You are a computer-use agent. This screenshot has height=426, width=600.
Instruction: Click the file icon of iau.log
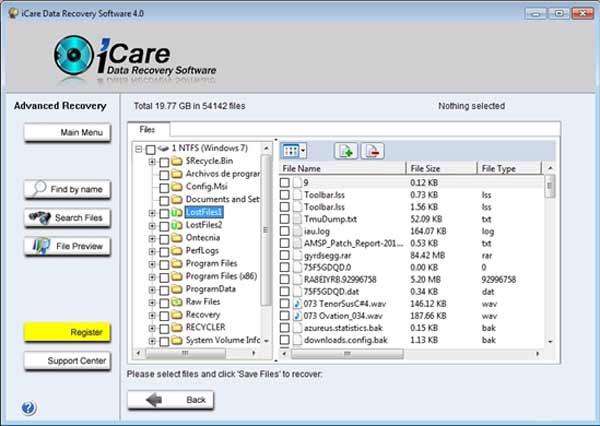click(297, 231)
